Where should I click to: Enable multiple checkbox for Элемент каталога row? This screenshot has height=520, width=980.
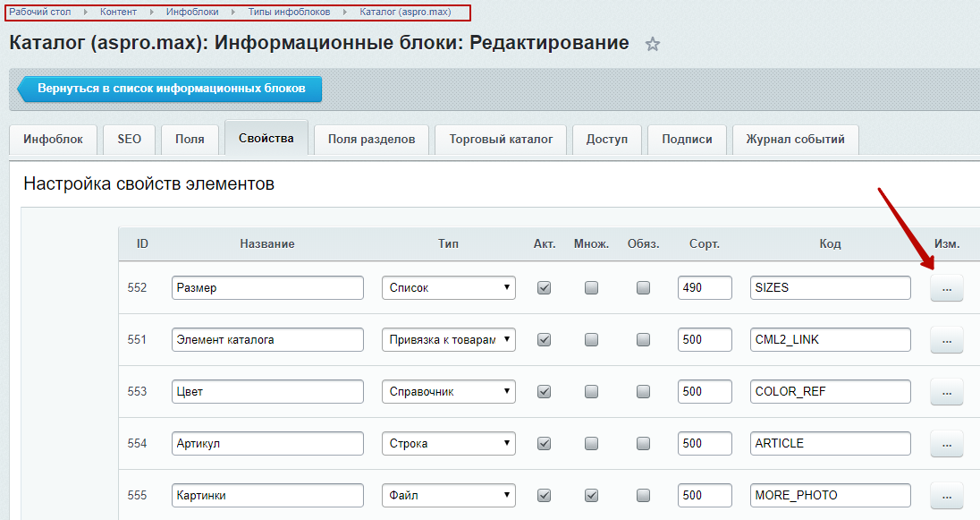point(591,340)
